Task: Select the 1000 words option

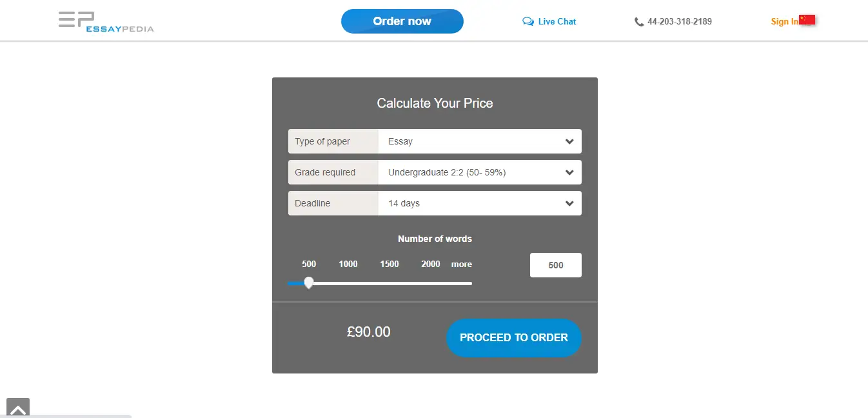Action: 348,264
